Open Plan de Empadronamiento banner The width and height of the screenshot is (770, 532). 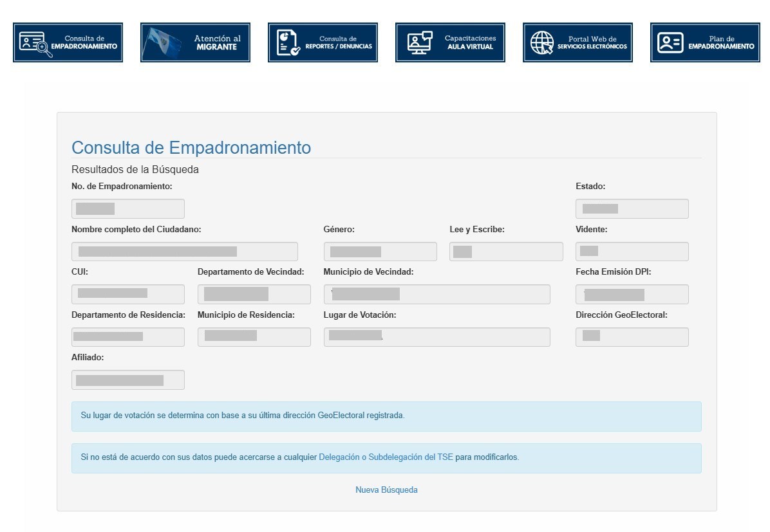[x=705, y=42]
